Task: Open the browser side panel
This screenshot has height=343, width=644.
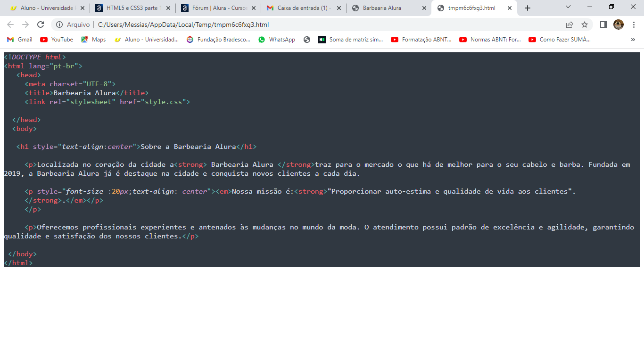Action: click(x=603, y=24)
